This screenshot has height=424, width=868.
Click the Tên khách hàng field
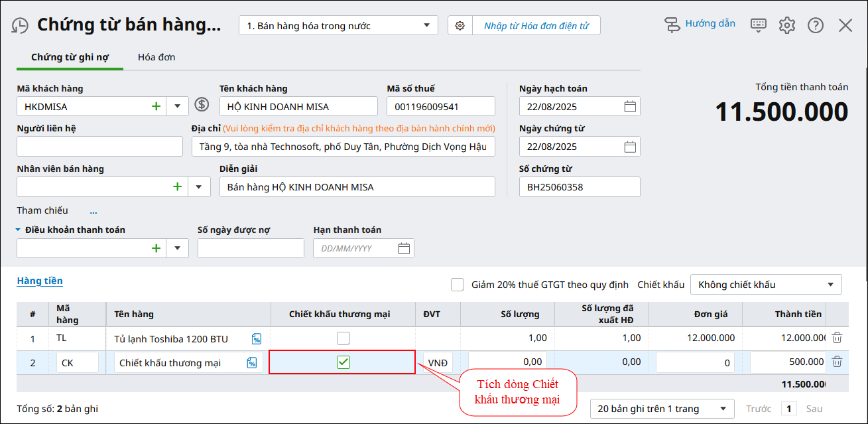coord(298,106)
